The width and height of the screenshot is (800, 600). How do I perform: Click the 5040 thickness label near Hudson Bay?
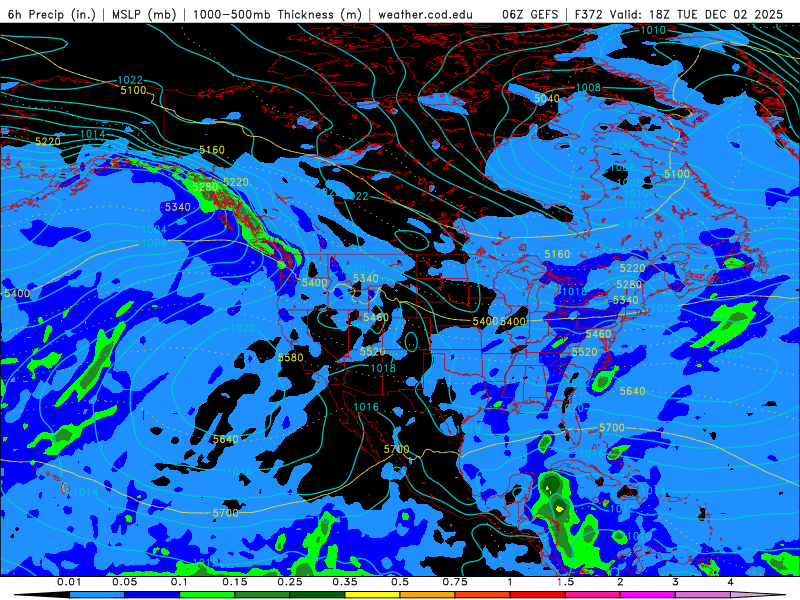click(x=547, y=98)
